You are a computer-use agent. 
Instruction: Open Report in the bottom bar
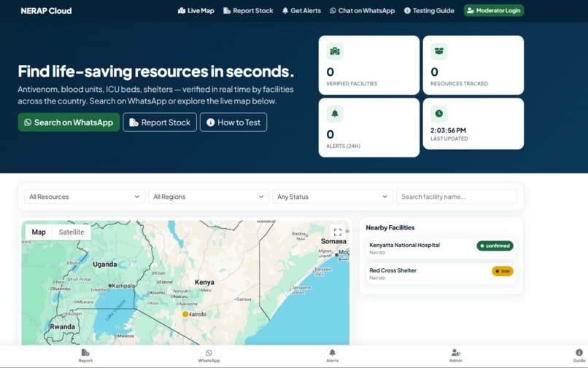(85, 356)
